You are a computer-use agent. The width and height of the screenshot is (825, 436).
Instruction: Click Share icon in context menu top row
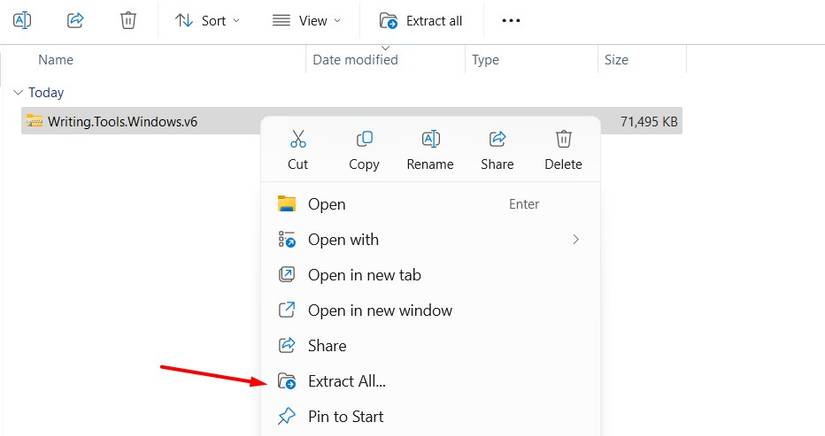pyautogui.click(x=497, y=150)
